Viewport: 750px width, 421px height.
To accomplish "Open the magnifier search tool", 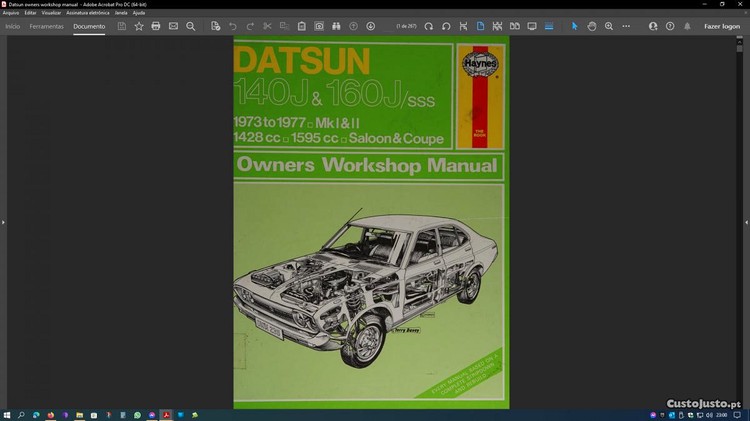I will (191, 26).
